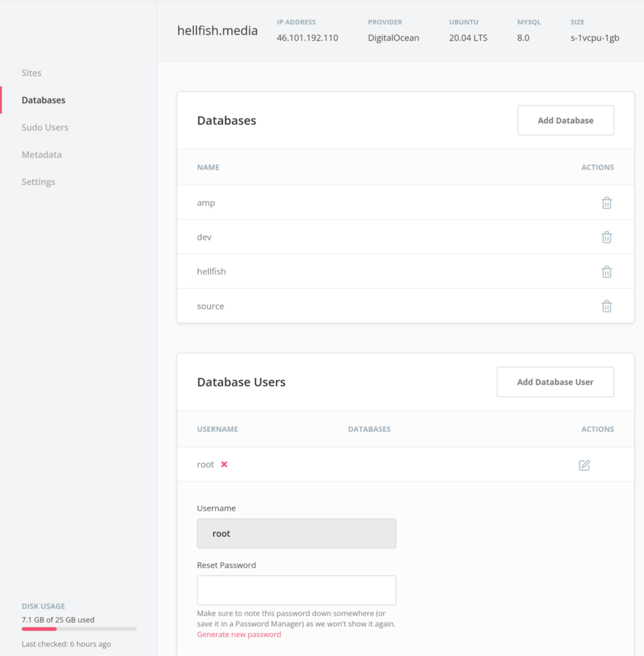This screenshot has height=656, width=644.
Task: Click trash icon next to source database
Action: (606, 306)
